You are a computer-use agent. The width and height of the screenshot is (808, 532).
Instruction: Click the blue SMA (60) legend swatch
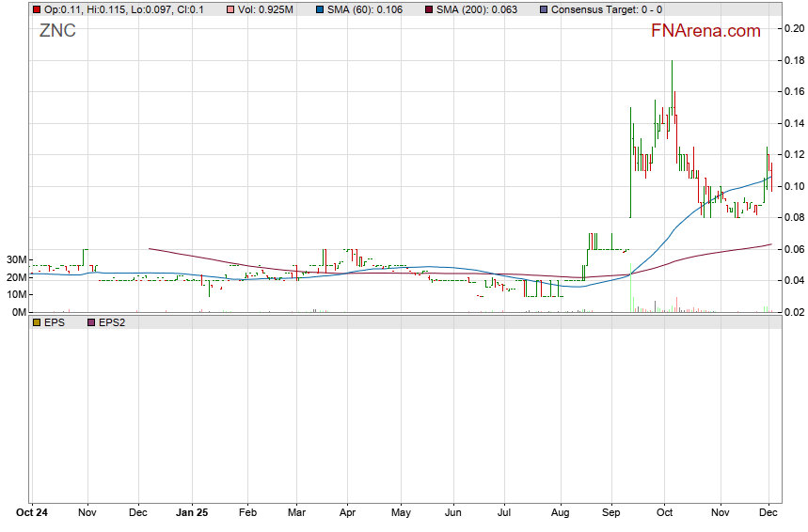[319, 9]
